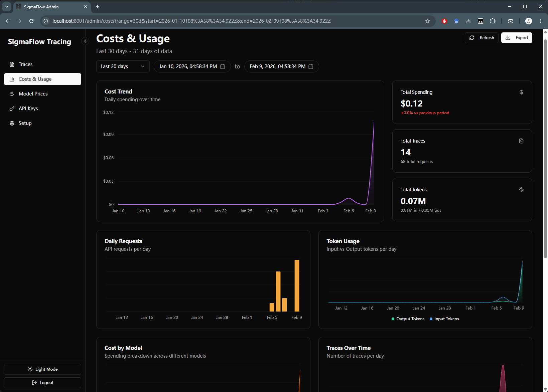This screenshot has height=392, width=548.
Task: Click the tallest Feb 9 requests bar
Action: 297,285
